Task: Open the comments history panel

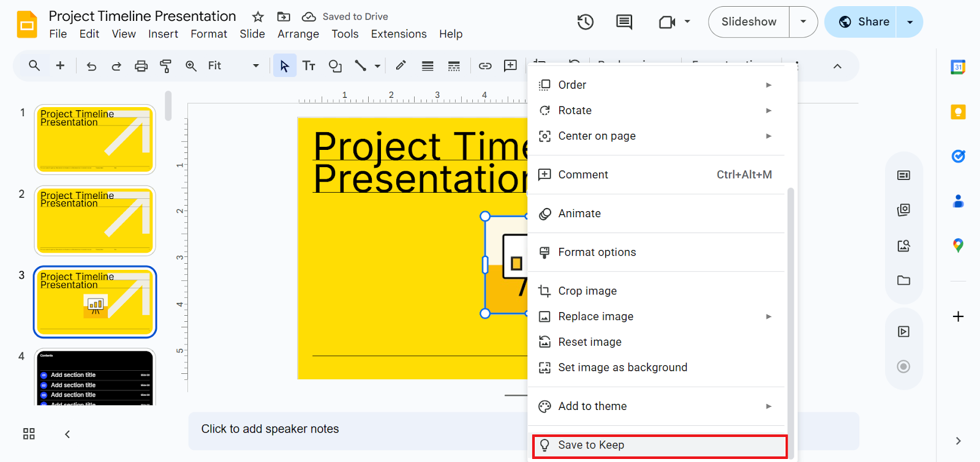Action: click(624, 22)
